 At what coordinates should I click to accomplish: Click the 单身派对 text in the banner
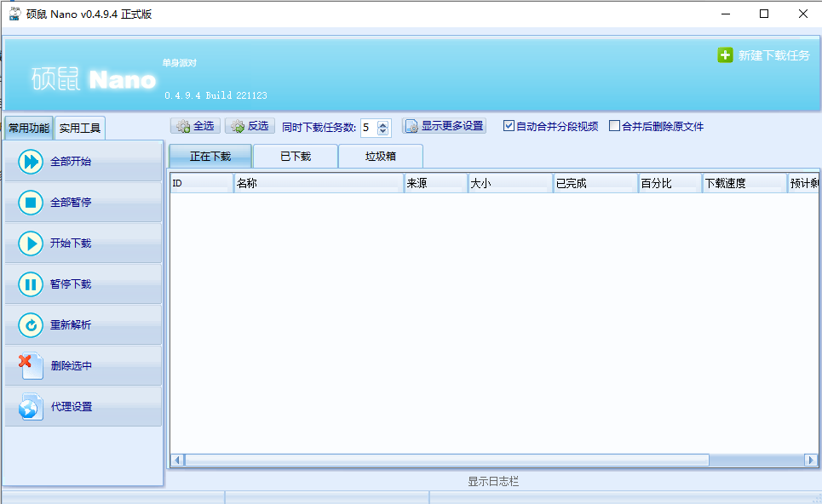(x=179, y=63)
